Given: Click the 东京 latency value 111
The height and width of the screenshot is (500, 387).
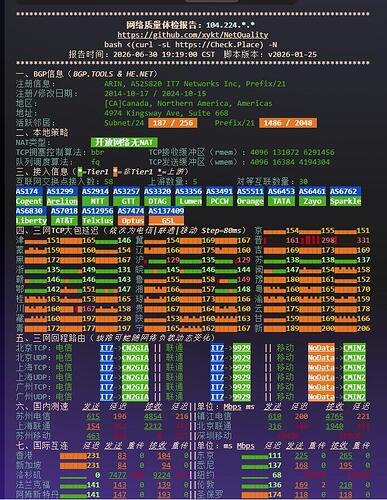Looking at the screenshot, I should (275, 456).
